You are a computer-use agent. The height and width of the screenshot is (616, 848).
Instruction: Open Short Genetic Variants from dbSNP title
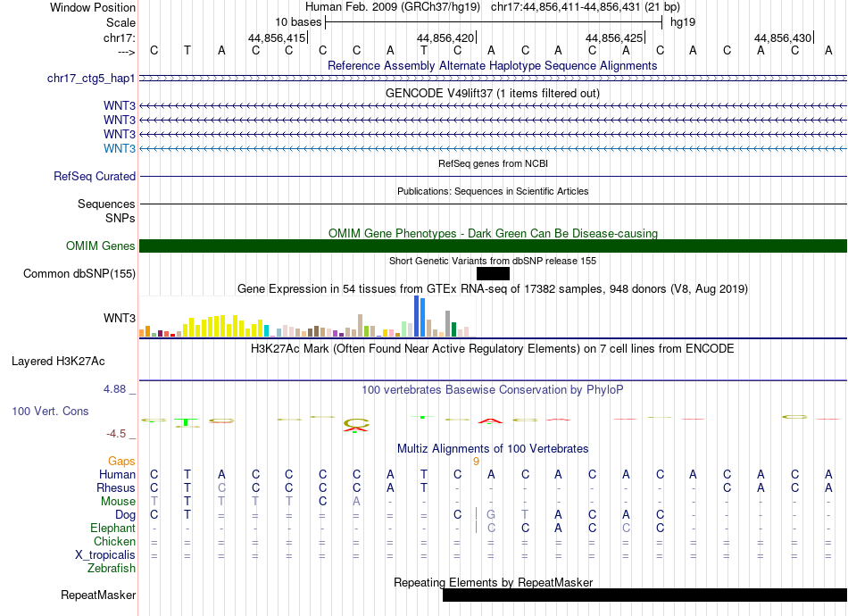(x=493, y=262)
